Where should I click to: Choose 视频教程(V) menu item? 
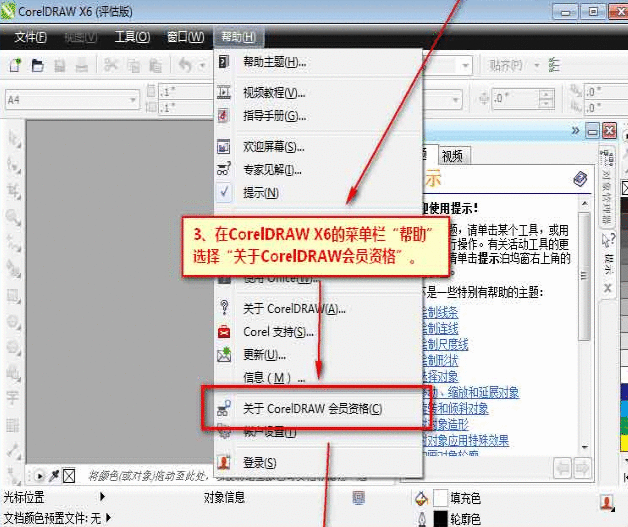318,93
